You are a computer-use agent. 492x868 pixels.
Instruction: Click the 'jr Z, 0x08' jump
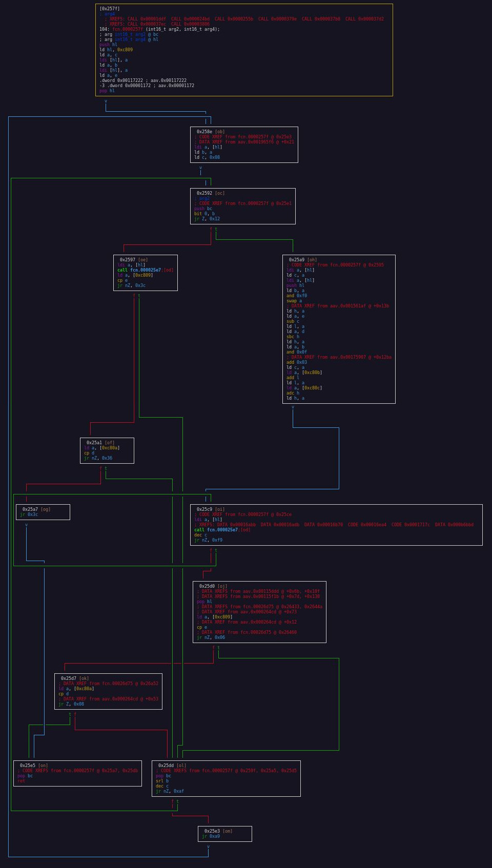pos(71,704)
